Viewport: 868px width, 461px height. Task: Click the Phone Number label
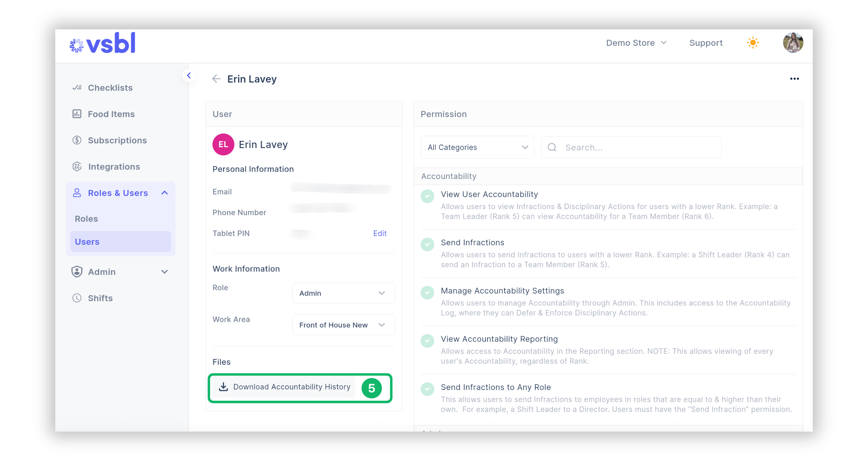[239, 213]
